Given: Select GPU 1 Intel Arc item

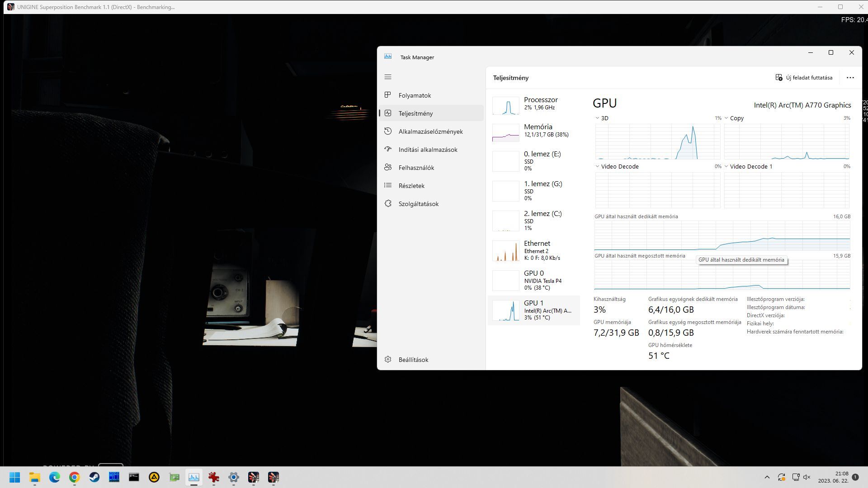Looking at the screenshot, I should (533, 310).
